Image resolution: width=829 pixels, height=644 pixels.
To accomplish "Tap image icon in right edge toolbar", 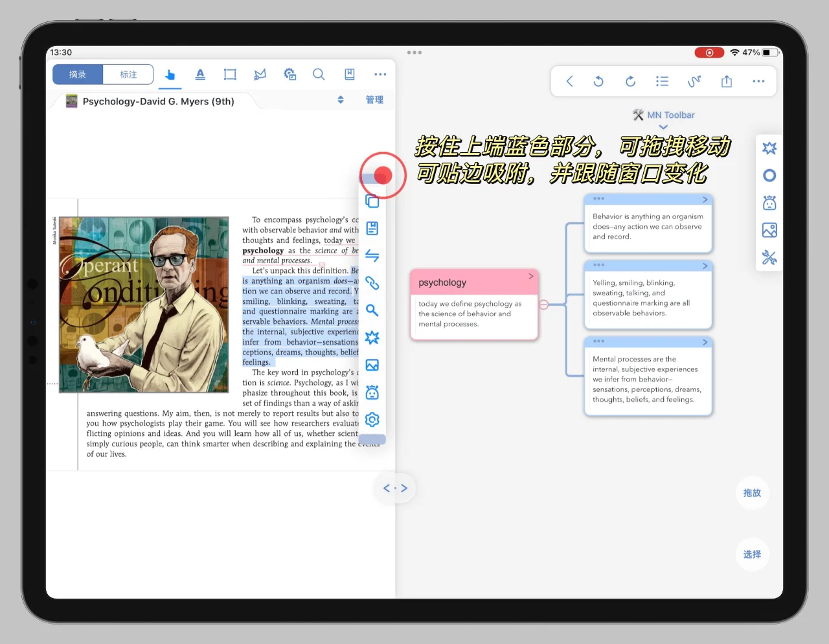I will click(769, 231).
